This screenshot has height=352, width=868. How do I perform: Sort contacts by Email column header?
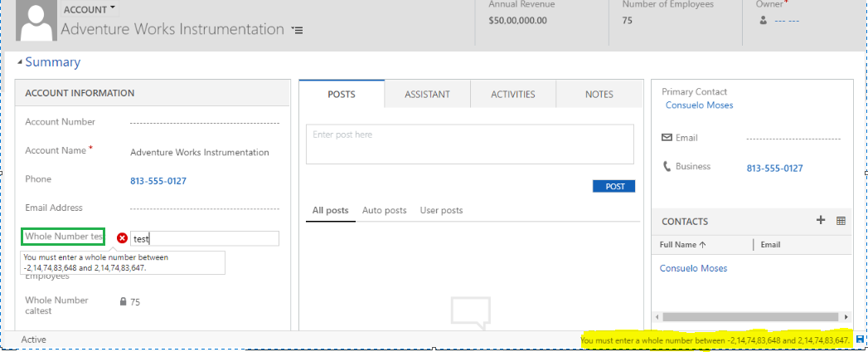[770, 244]
